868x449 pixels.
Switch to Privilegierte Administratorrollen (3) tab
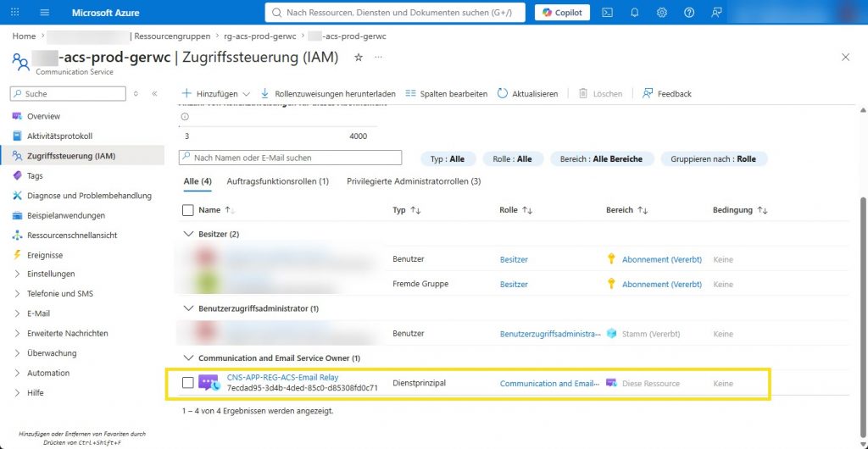coord(414,181)
